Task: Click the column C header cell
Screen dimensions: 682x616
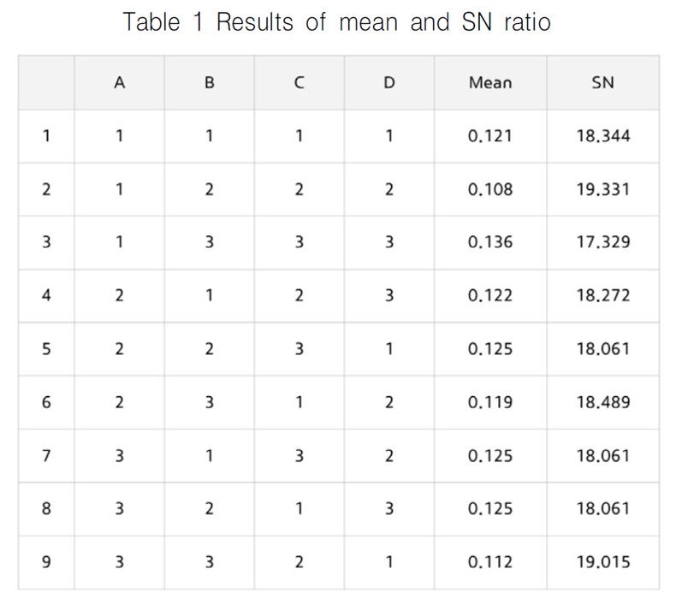Action: (299, 83)
